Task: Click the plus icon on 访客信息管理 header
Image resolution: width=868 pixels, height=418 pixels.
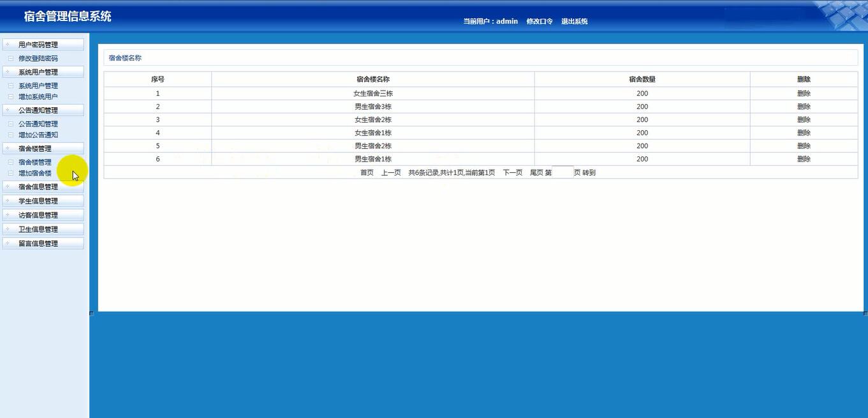Action: tap(8, 214)
